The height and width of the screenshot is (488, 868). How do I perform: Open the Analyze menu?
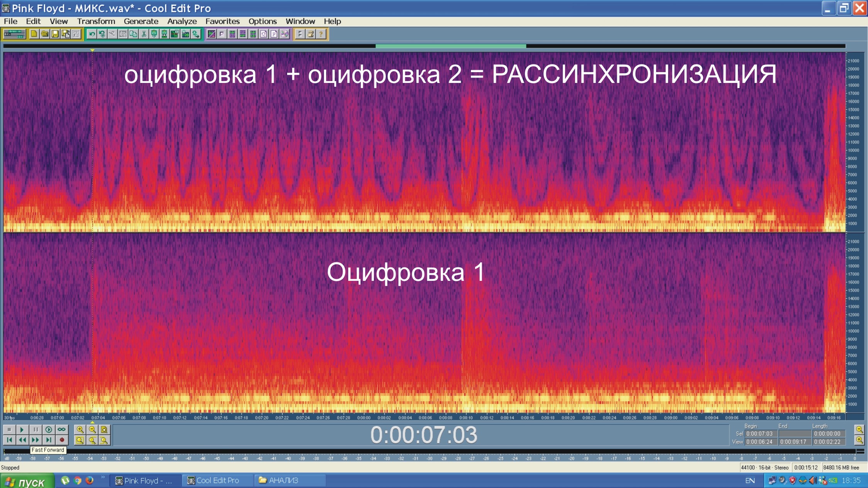coord(182,21)
